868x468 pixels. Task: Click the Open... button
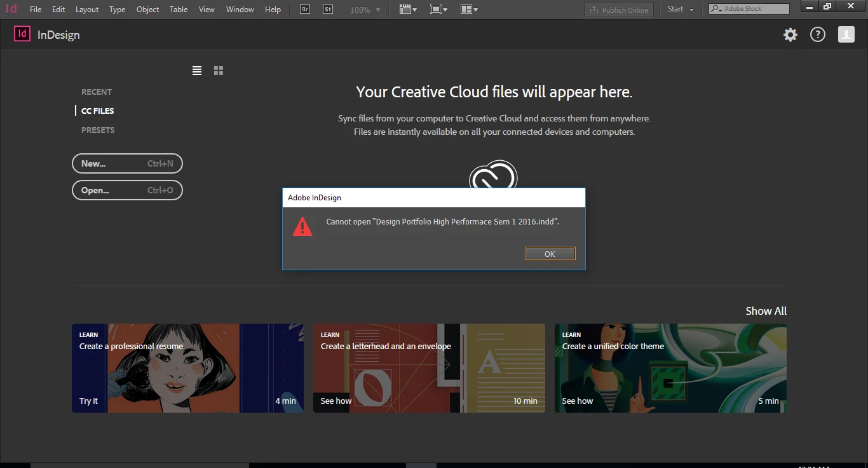[x=127, y=190]
